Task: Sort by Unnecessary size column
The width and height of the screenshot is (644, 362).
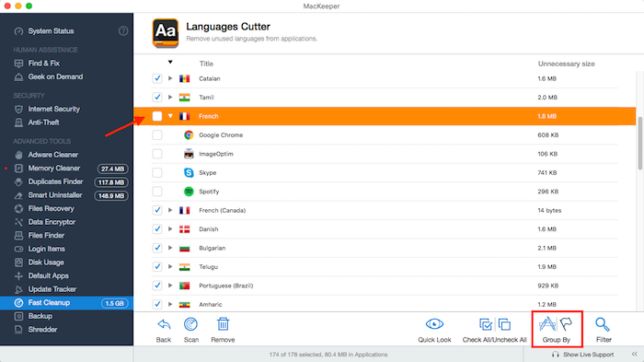Action: point(567,64)
